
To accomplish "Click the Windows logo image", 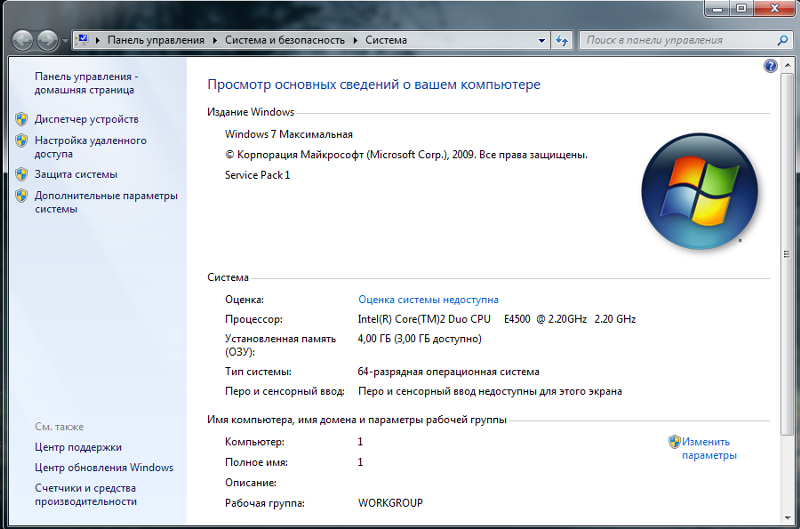I will [699, 191].
